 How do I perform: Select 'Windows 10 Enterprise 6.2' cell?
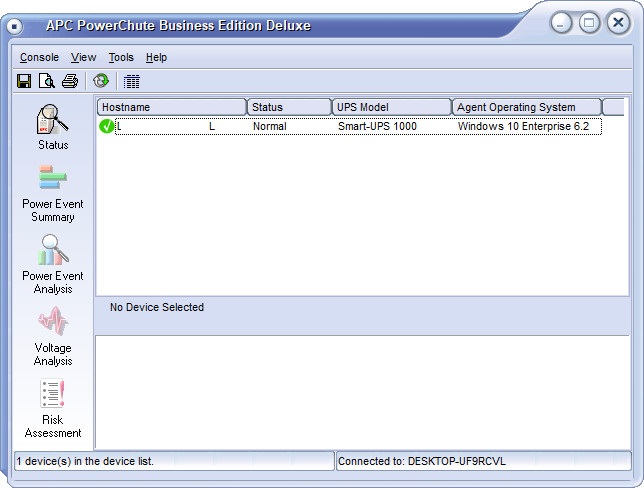(x=523, y=126)
